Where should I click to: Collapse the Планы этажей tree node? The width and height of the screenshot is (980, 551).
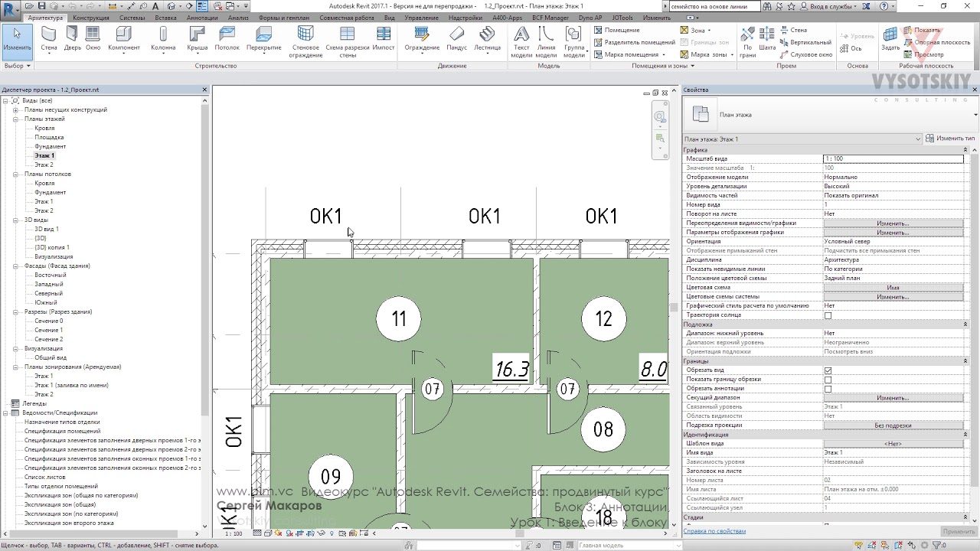tap(15, 119)
